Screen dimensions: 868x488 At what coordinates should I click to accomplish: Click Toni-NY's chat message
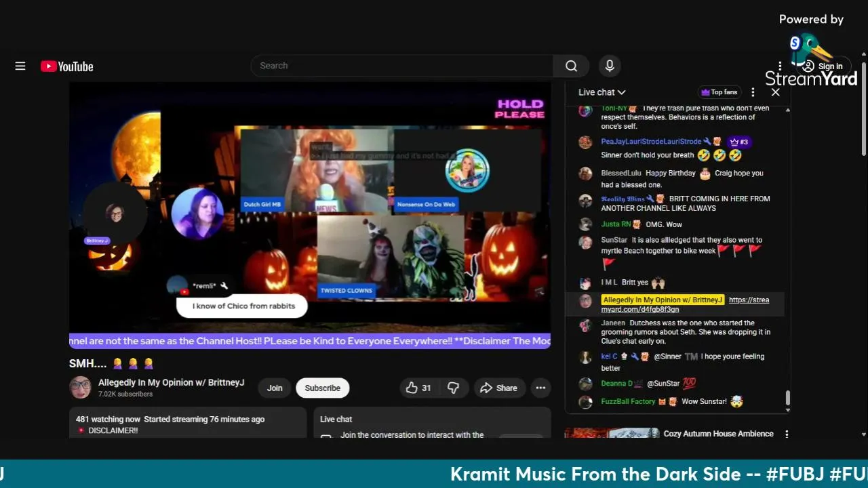[x=677, y=117]
